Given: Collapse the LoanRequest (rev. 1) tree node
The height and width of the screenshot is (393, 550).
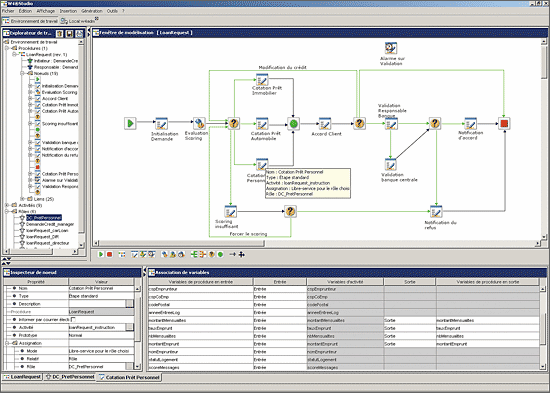Looking at the screenshot, I should click(x=15, y=54).
